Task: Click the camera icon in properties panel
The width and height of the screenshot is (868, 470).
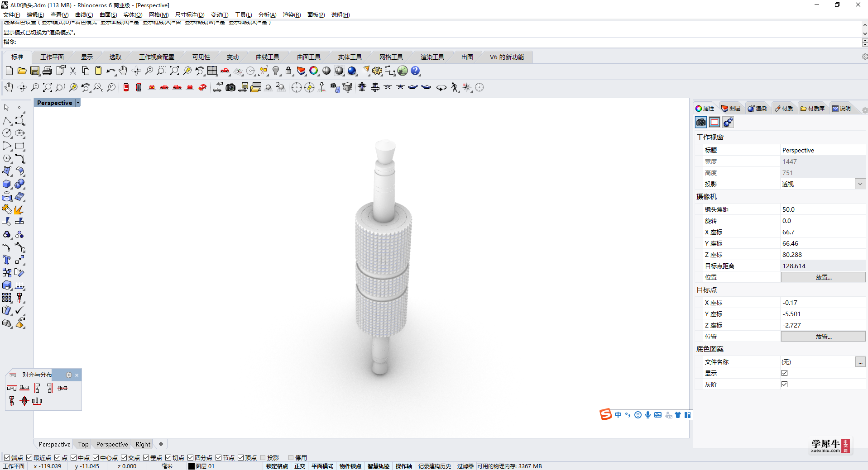Action: [x=701, y=122]
